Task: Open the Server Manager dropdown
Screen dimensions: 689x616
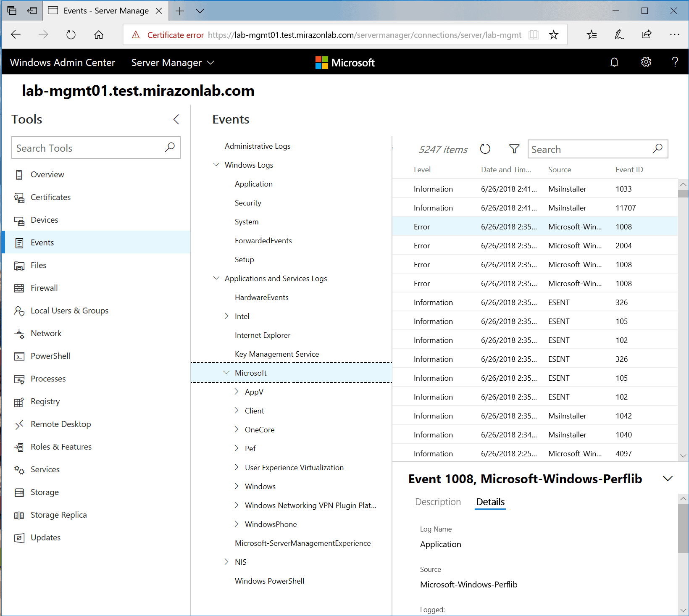Action: coord(173,62)
